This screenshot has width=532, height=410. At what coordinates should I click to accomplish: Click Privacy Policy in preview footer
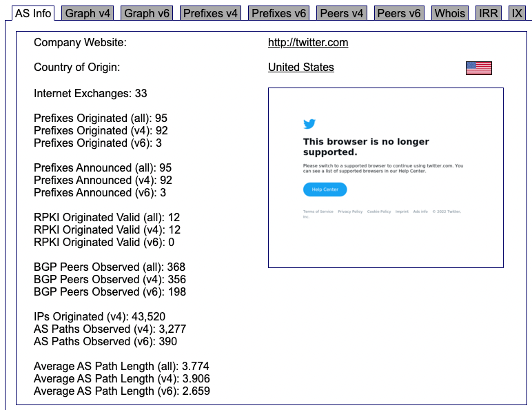(x=350, y=212)
